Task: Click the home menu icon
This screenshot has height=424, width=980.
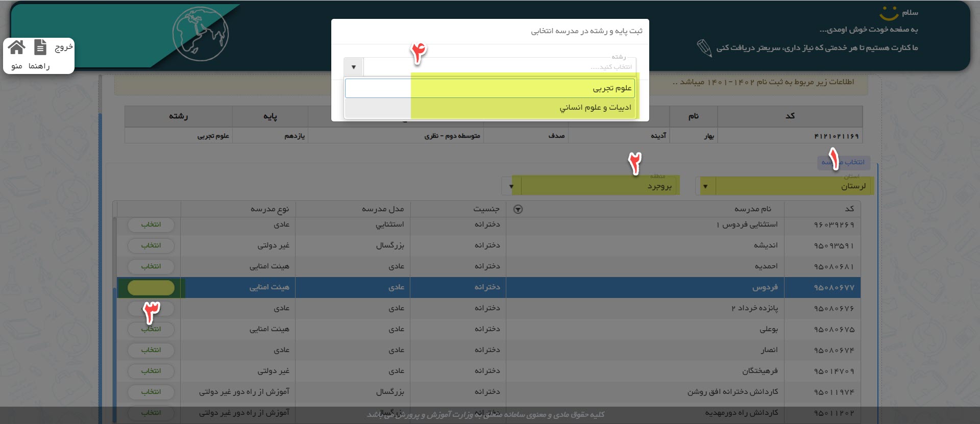Action: coord(16,47)
